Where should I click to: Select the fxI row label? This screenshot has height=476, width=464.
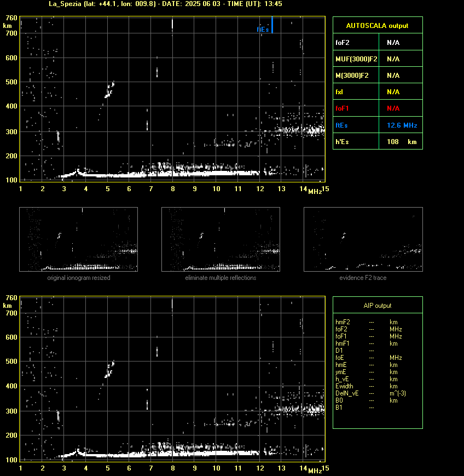(x=339, y=91)
